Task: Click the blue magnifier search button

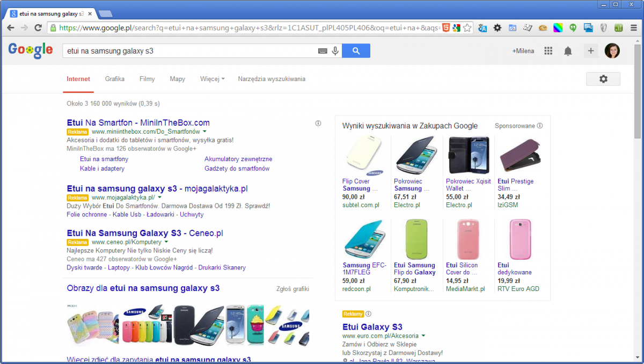Action: click(356, 51)
